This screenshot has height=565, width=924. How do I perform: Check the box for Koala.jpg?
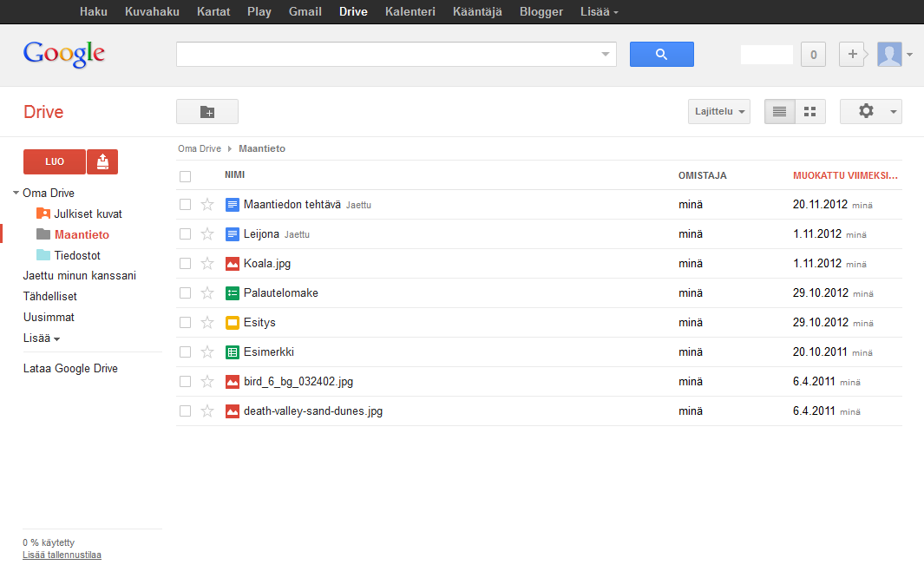pos(185,264)
